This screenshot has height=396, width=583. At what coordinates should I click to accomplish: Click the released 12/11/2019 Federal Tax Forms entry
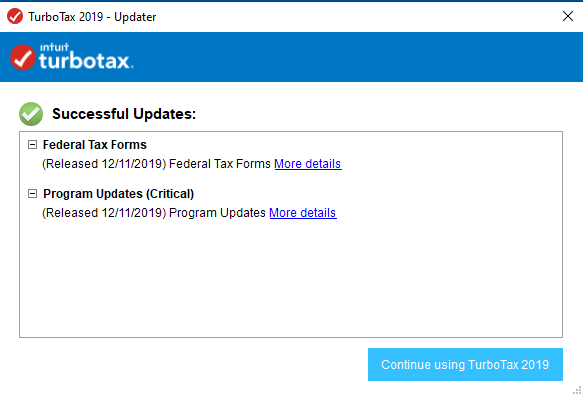pyautogui.click(x=156, y=164)
